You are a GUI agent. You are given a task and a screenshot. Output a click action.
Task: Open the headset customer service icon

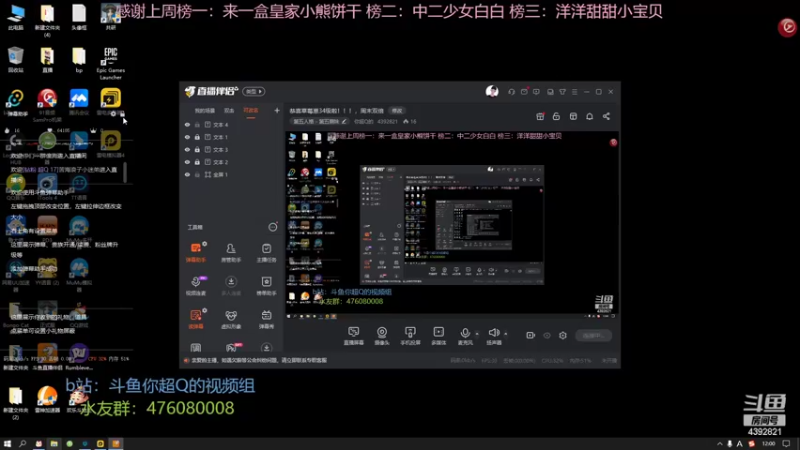pos(511,92)
